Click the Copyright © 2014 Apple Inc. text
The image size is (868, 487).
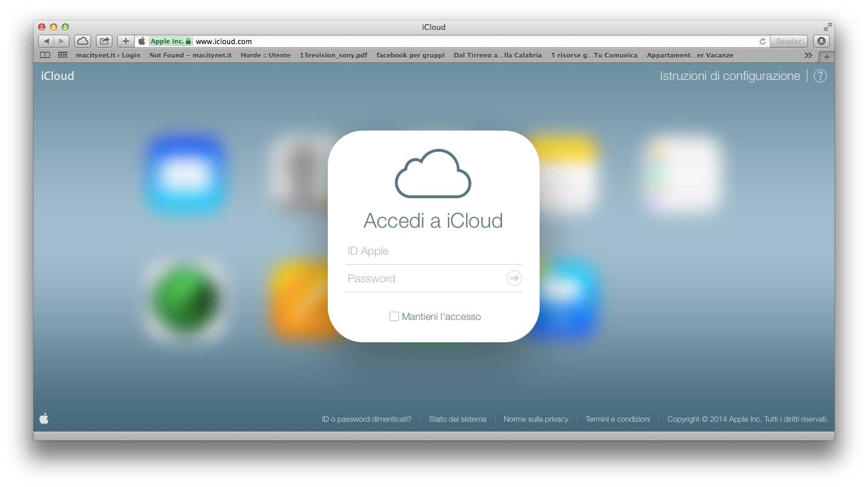coord(748,419)
